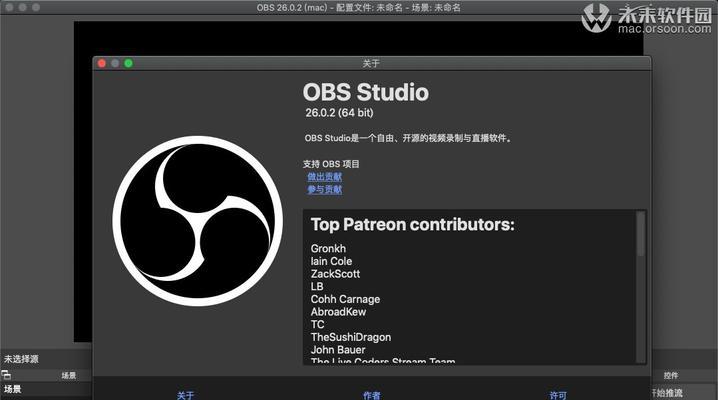Select John Bauer in contributors list

tap(338, 350)
